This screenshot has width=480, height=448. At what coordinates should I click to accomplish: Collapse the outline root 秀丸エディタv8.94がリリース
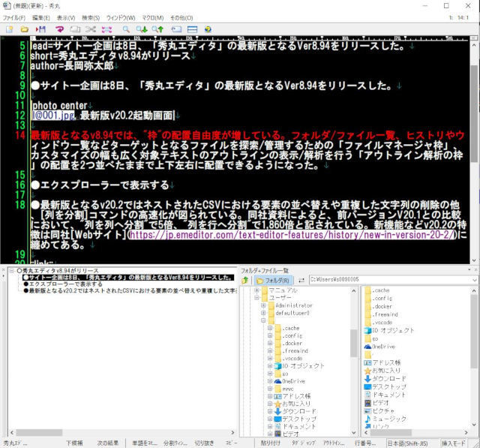(12, 271)
